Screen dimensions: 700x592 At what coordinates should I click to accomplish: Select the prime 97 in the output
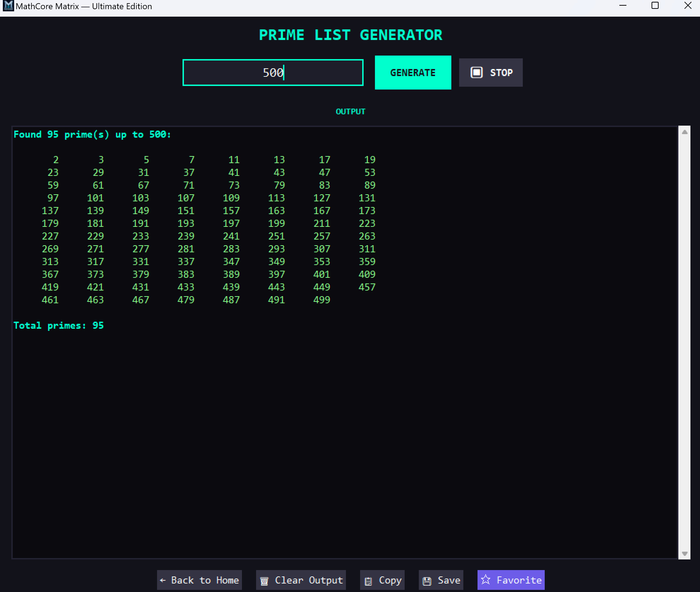[53, 198]
